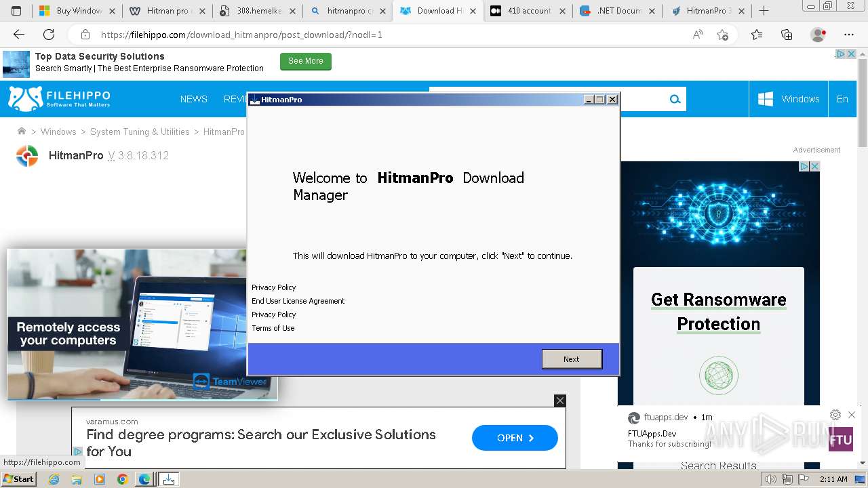Viewport: 868px width, 488px height.
Task: Open a new browser tab
Action: pyautogui.click(x=764, y=11)
